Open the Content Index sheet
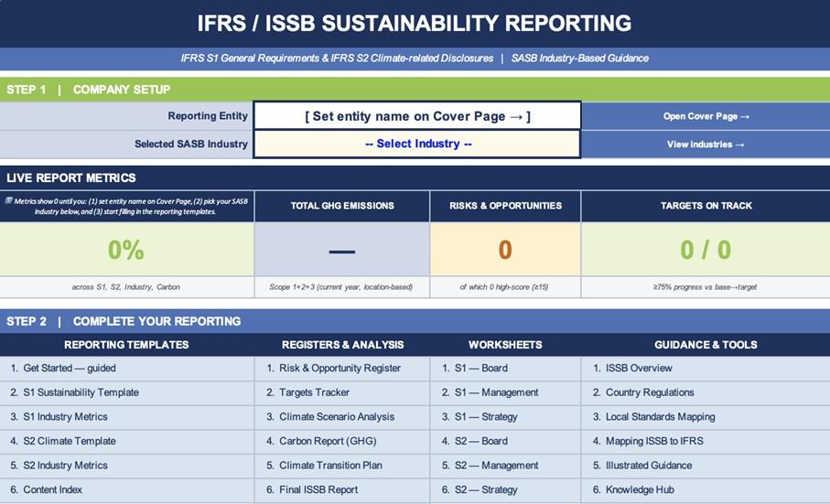This screenshot has height=504, width=830. (127, 489)
